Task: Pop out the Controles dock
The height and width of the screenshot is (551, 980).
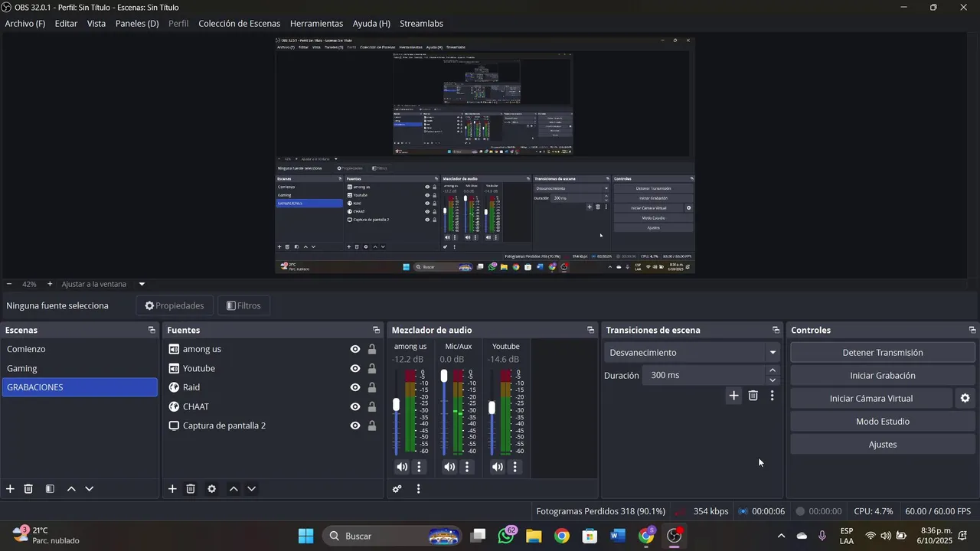Action: click(972, 330)
